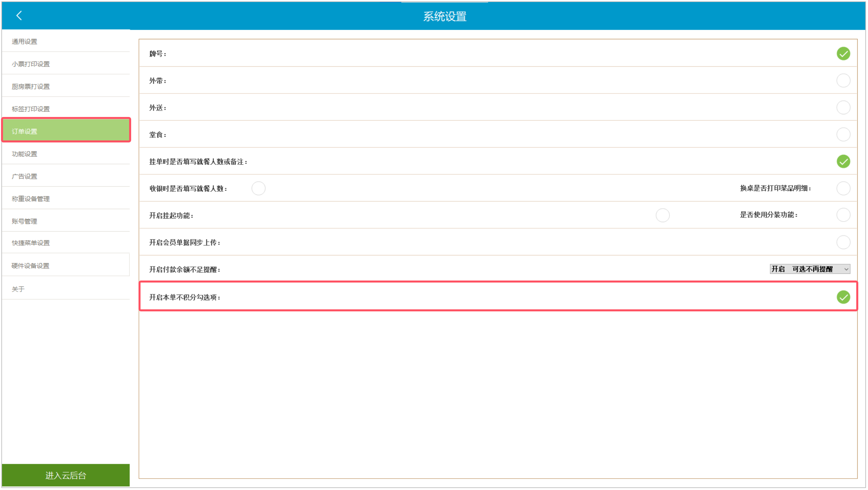
Task: Enable 换桌是否打印菜品明细 option
Action: point(843,188)
